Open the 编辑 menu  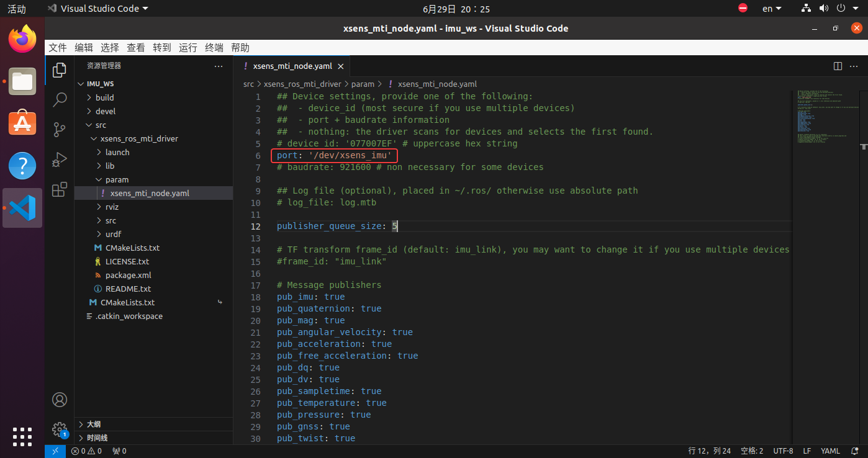(x=84, y=48)
